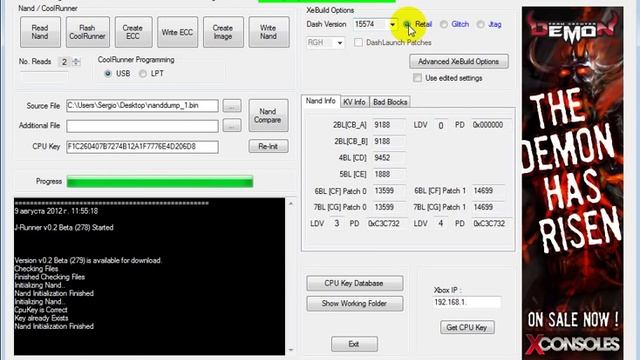Screen dimensions: 640x360
Task: Open the CPU Key Database
Action: click(x=354, y=283)
